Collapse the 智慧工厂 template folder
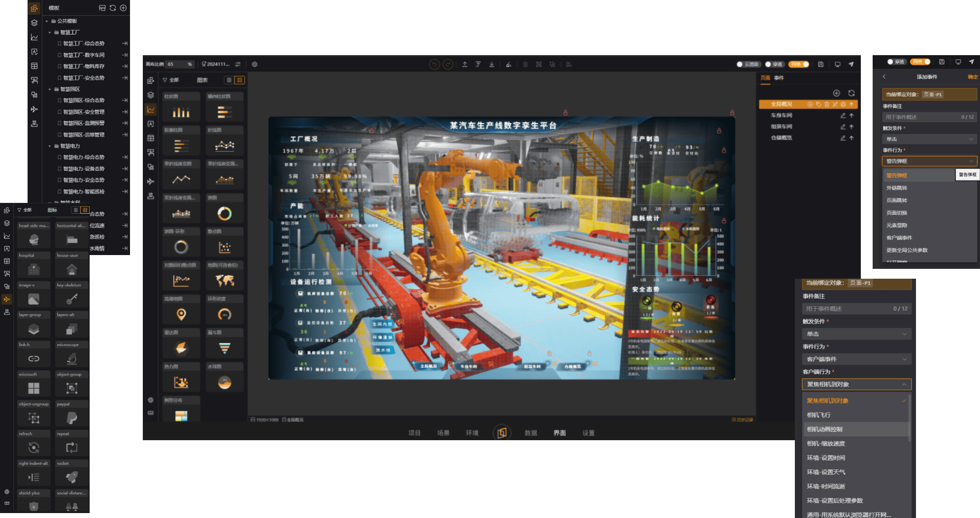 click(50, 32)
